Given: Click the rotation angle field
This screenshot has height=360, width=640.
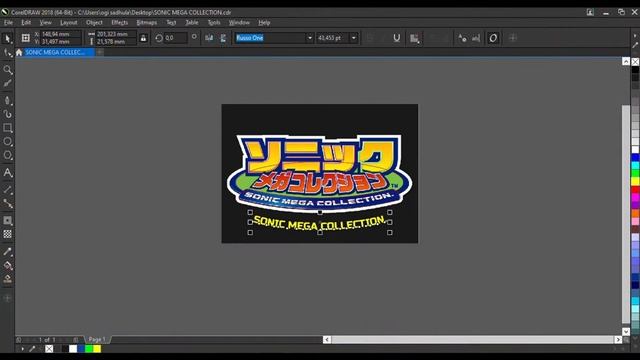Looking at the screenshot, I should click(x=176, y=38).
